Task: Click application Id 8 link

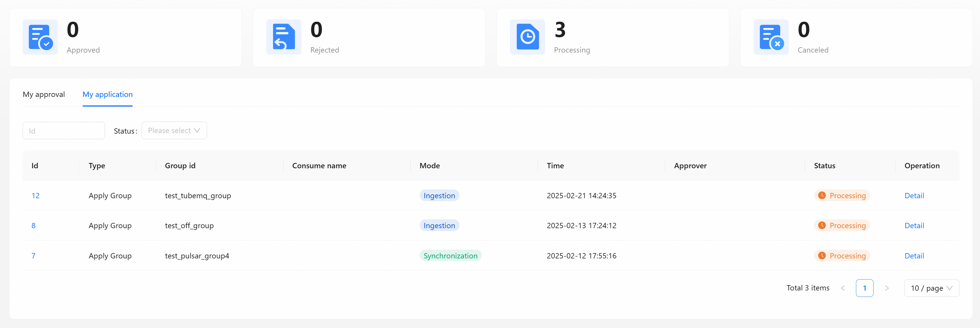Action: click(33, 226)
